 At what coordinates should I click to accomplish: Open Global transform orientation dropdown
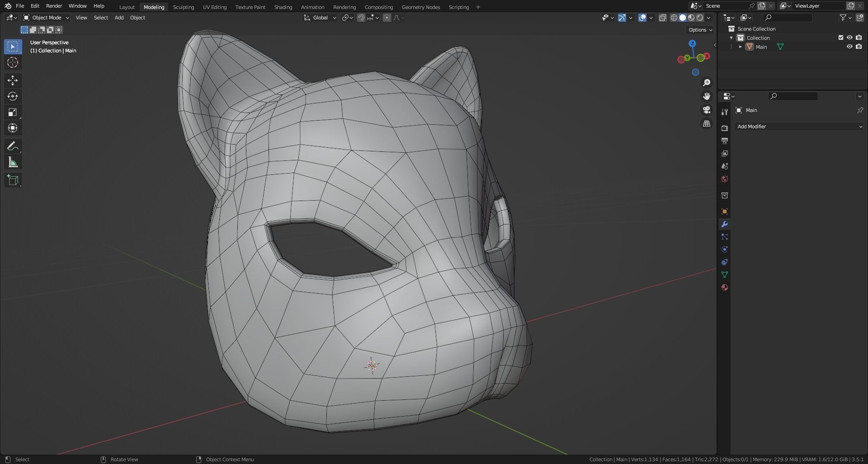click(x=320, y=18)
